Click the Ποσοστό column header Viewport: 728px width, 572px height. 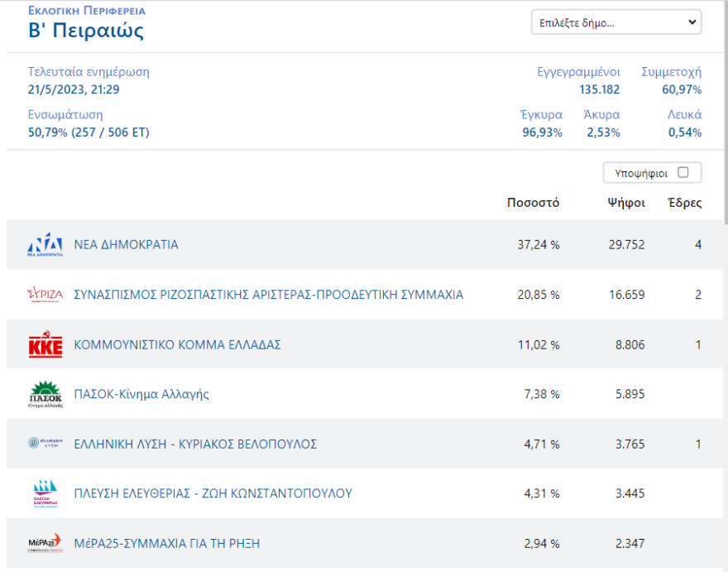click(x=533, y=203)
